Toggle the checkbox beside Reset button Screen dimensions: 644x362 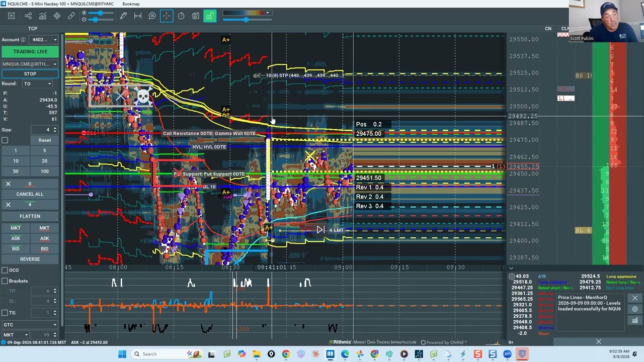(5, 140)
